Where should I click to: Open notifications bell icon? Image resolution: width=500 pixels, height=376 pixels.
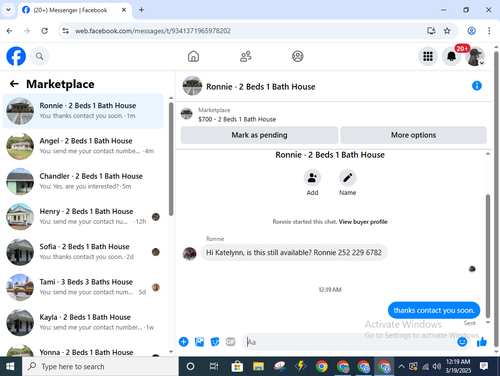coord(451,56)
